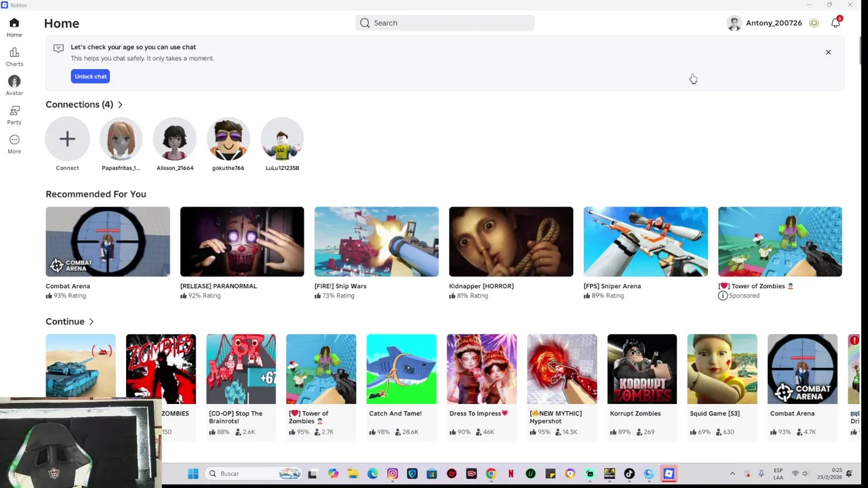Open sponsored Tower of Zombies thumbnail
This screenshot has height=488, width=868.
click(x=780, y=241)
